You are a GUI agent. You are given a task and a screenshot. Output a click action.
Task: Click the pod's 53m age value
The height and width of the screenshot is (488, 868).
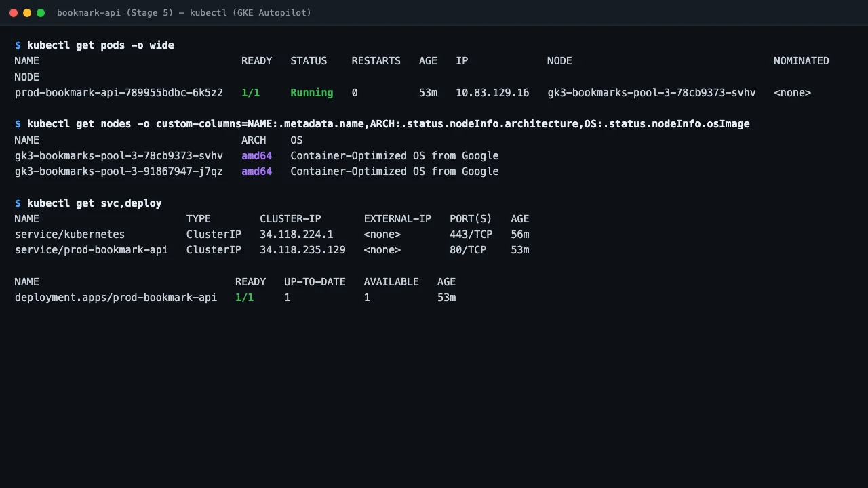tap(428, 93)
